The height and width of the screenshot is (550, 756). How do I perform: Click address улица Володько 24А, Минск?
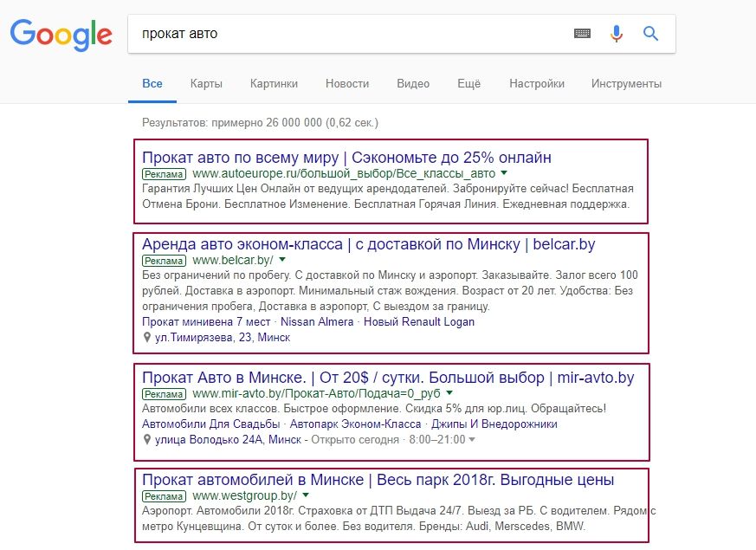click(228, 439)
